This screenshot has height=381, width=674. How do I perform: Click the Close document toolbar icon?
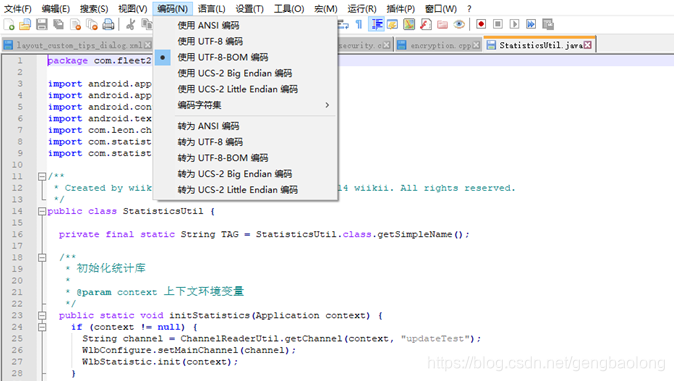pos(75,25)
